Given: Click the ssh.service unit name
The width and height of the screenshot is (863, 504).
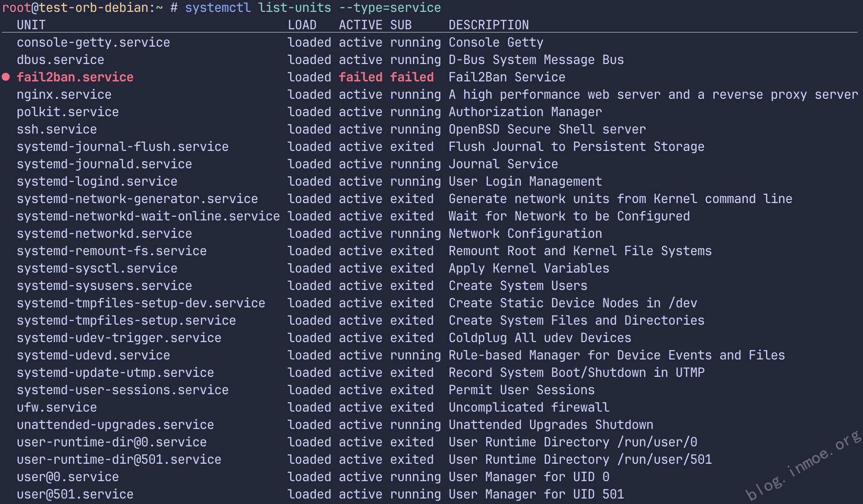Looking at the screenshot, I should pyautogui.click(x=57, y=129).
